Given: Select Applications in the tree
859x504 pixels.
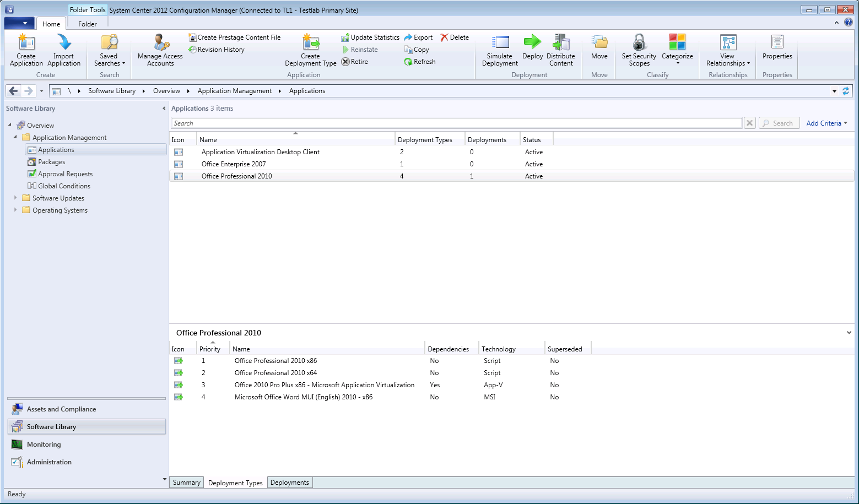Looking at the screenshot, I should tap(96, 150).
